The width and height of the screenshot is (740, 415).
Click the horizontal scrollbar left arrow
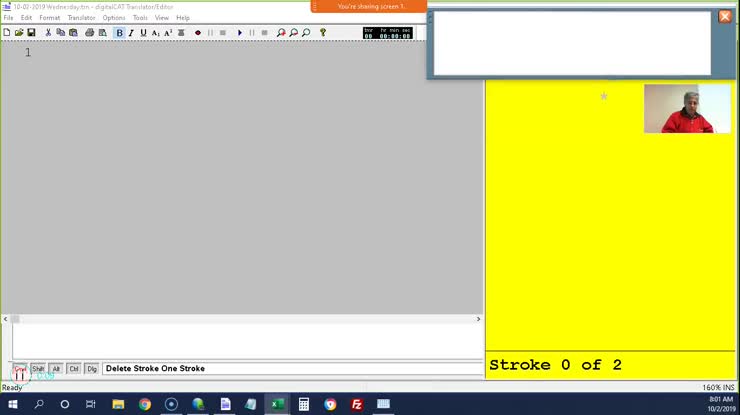point(5,319)
